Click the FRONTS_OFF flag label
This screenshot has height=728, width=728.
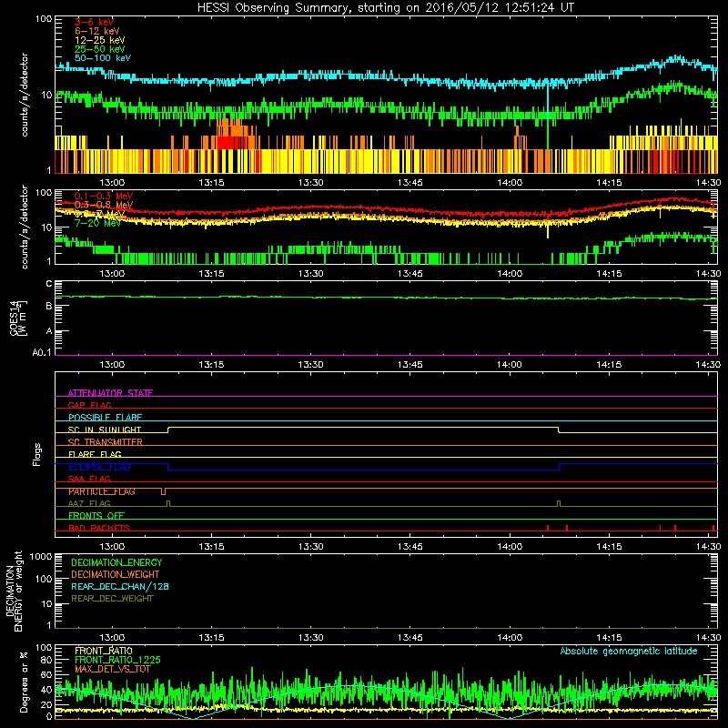pos(96,516)
